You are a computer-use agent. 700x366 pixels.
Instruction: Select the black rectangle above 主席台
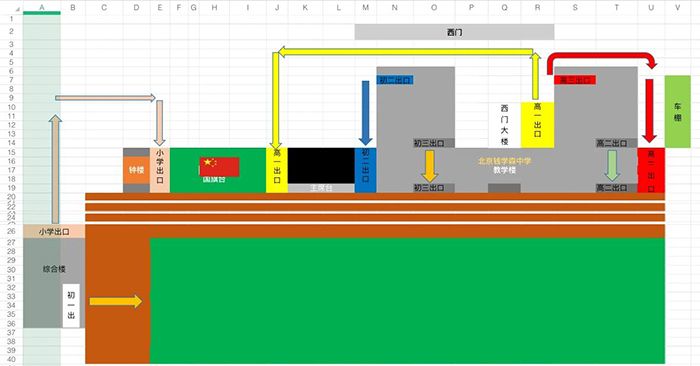tap(321, 166)
